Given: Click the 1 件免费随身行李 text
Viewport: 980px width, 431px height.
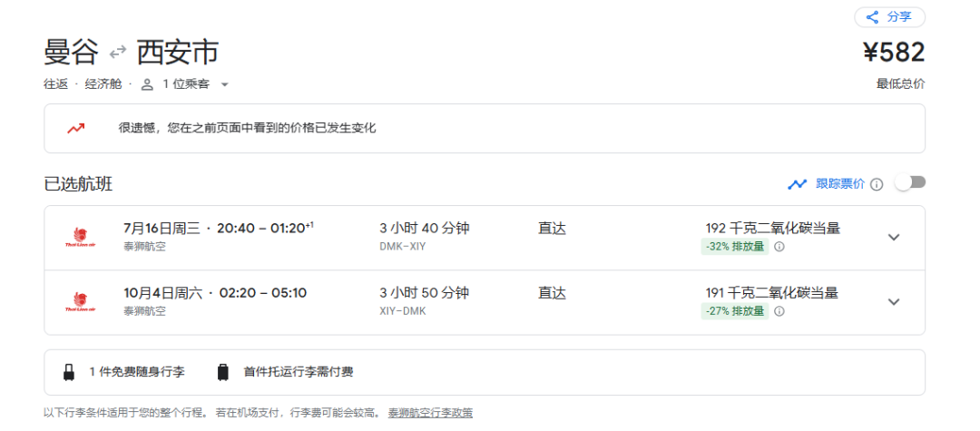Looking at the screenshot, I should pyautogui.click(x=137, y=372).
